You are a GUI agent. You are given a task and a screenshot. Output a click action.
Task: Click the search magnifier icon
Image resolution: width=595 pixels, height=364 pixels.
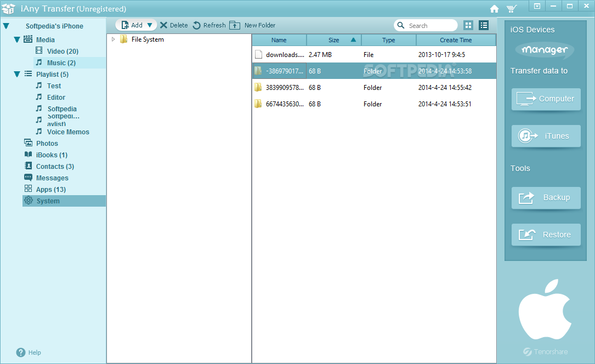(x=401, y=25)
